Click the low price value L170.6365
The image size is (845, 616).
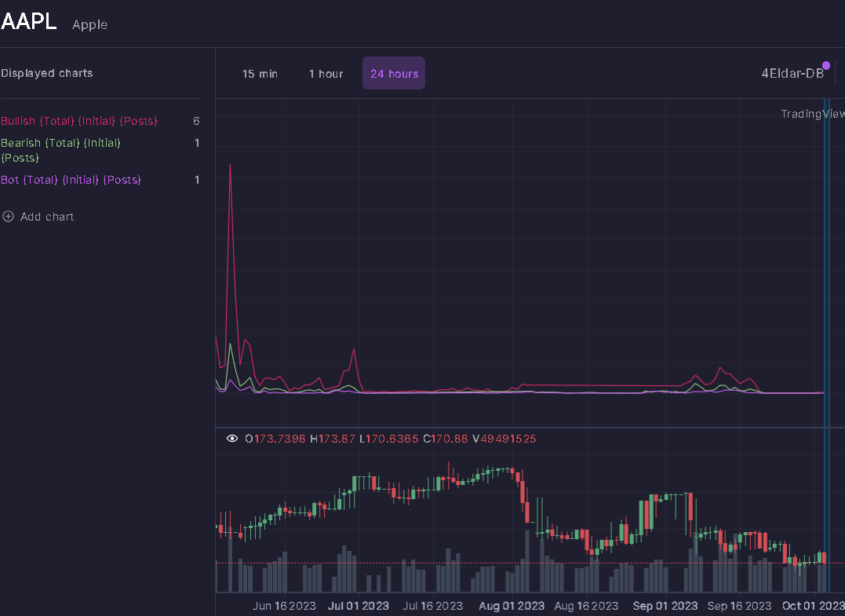[x=389, y=439]
